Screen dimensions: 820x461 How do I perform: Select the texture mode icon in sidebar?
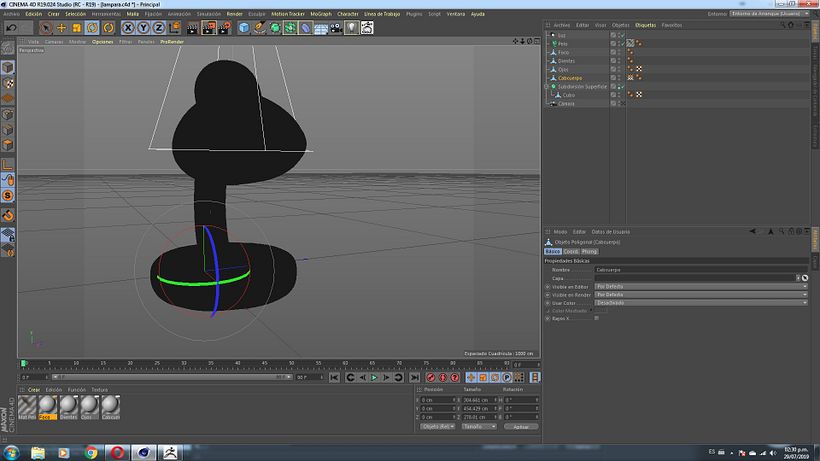[x=8, y=83]
